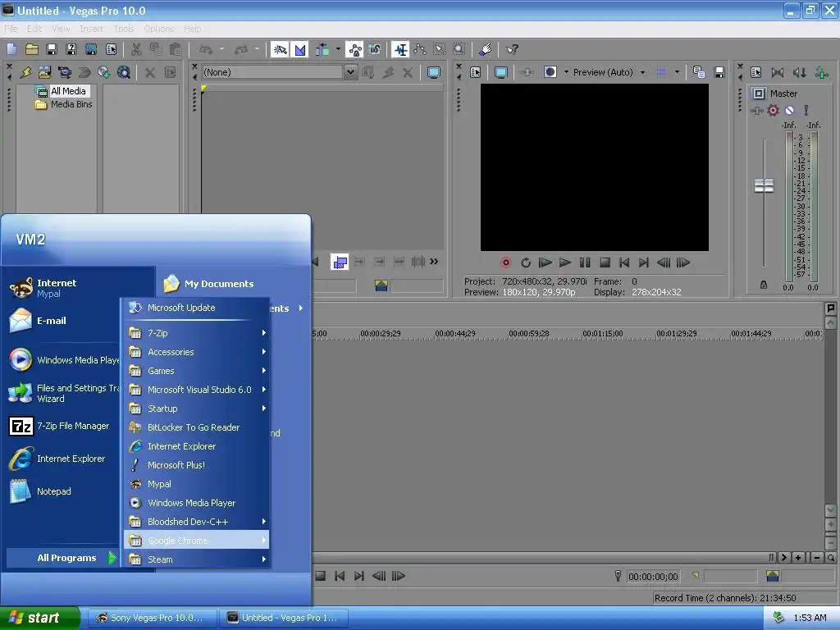Toggle Auto Ripple button
Screen dimensions: 840x630
(322, 50)
